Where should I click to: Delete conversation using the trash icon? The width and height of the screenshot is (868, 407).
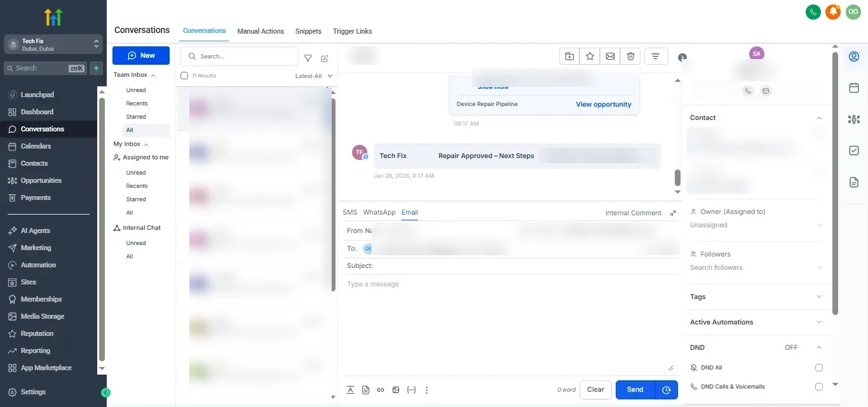point(630,57)
